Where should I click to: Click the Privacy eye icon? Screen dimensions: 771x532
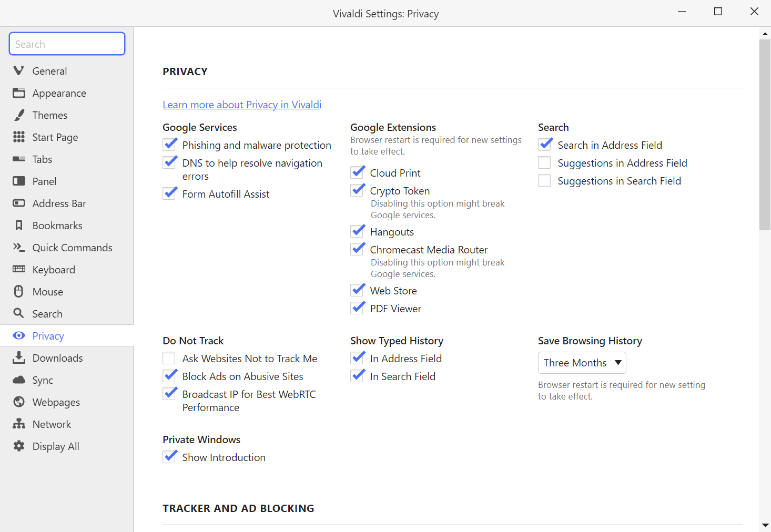pyautogui.click(x=19, y=335)
